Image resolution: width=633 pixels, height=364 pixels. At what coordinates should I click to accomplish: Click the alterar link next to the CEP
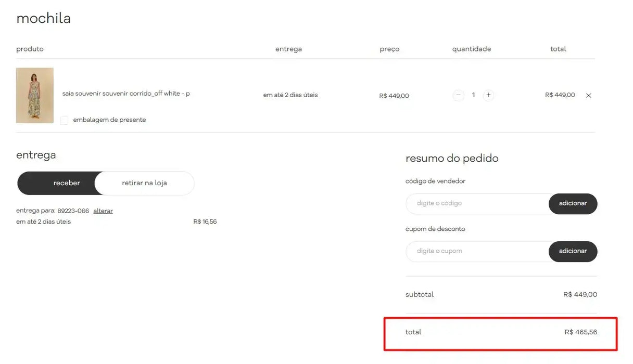tap(103, 211)
